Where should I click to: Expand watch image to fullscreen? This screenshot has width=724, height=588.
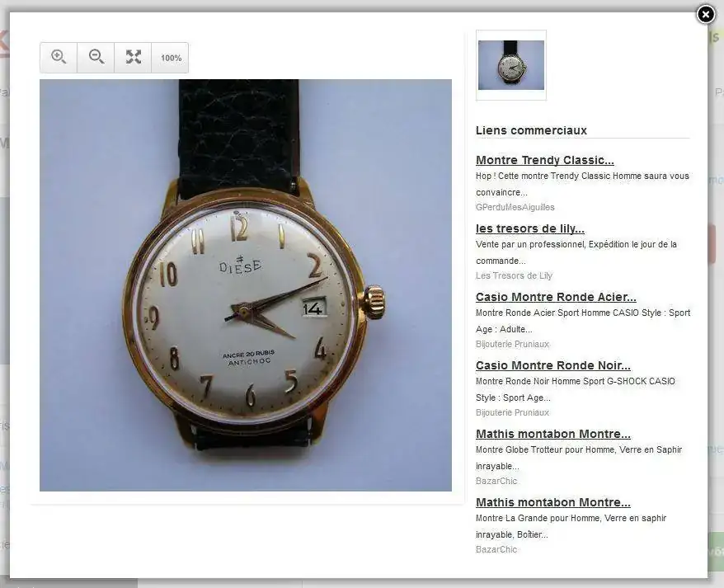click(133, 58)
